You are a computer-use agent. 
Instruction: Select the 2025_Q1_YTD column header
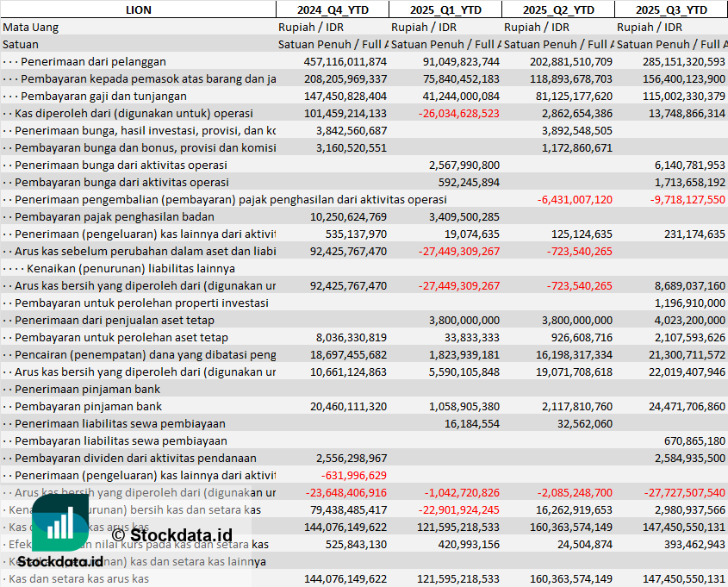coord(445,9)
